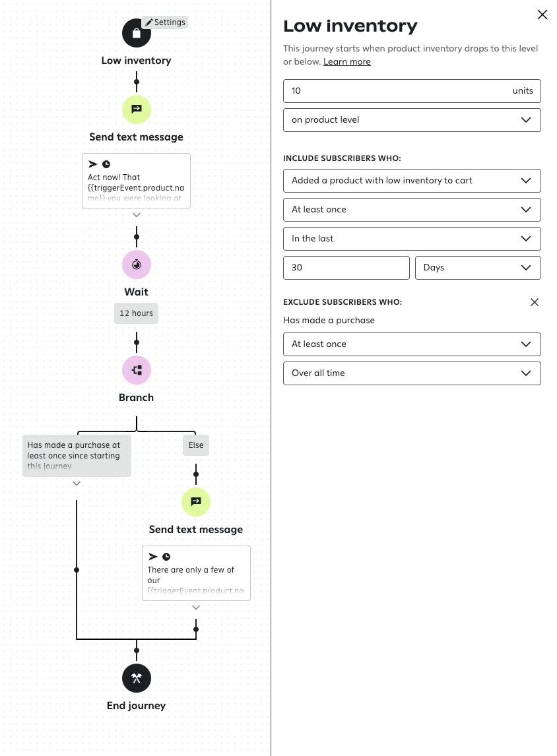Click the send arrow icon in the Else message preview
The image size is (557, 756).
click(x=153, y=556)
